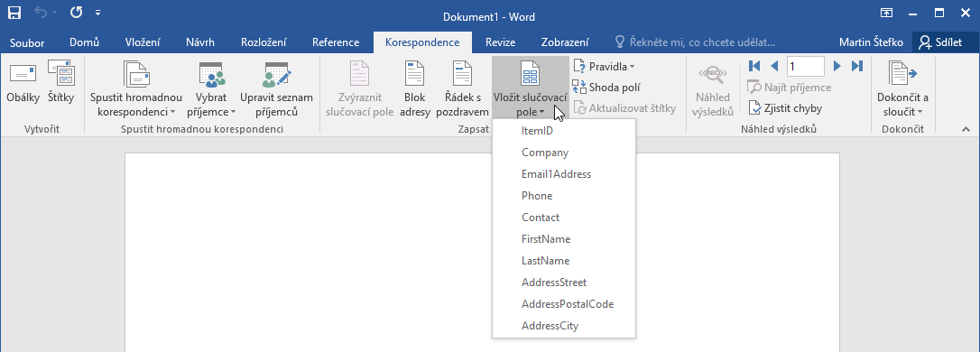Open Ribbon Display Options icon
Viewport: 980px width, 352px height.
(886, 13)
